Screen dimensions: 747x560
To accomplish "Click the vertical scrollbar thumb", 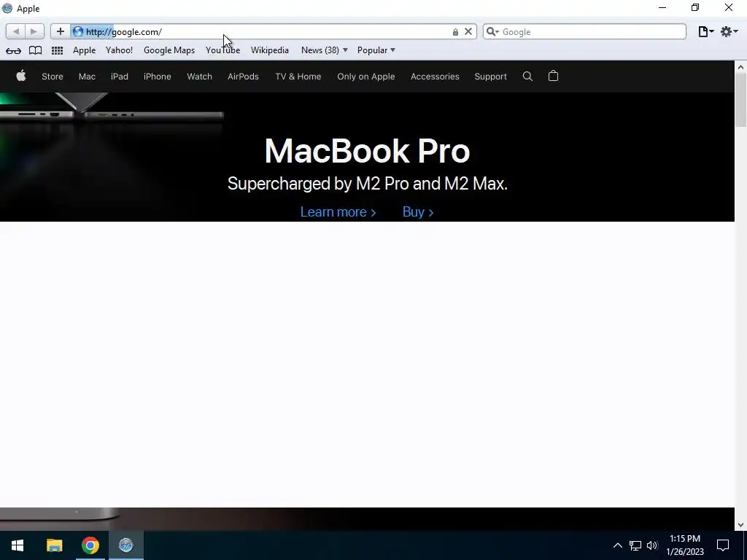I will [740, 99].
